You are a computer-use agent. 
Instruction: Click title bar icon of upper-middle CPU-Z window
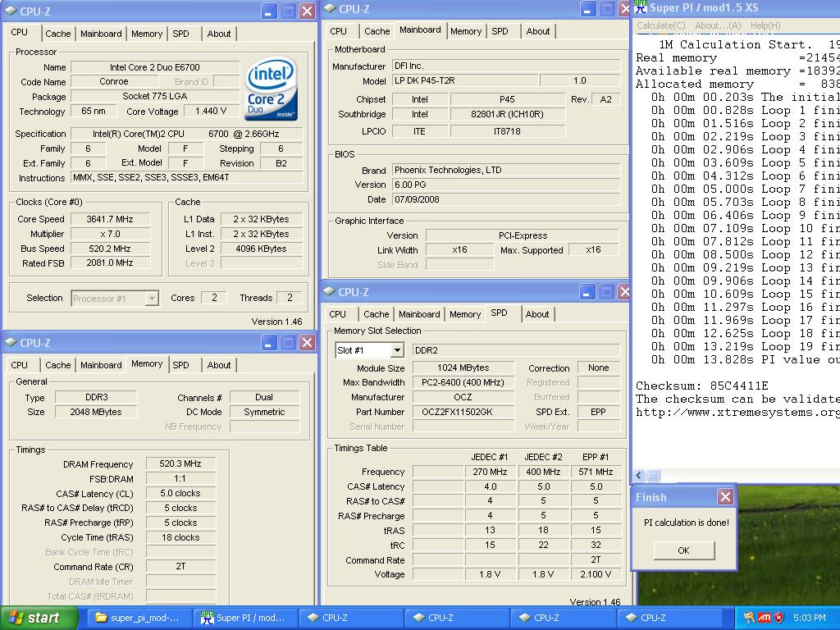pos(331,8)
